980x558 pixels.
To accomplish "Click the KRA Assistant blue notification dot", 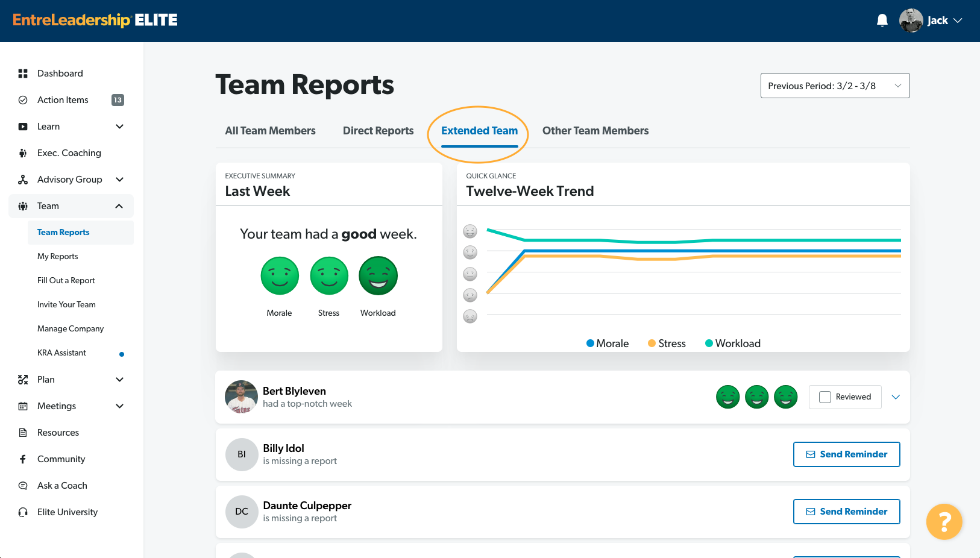I will 122,354.
